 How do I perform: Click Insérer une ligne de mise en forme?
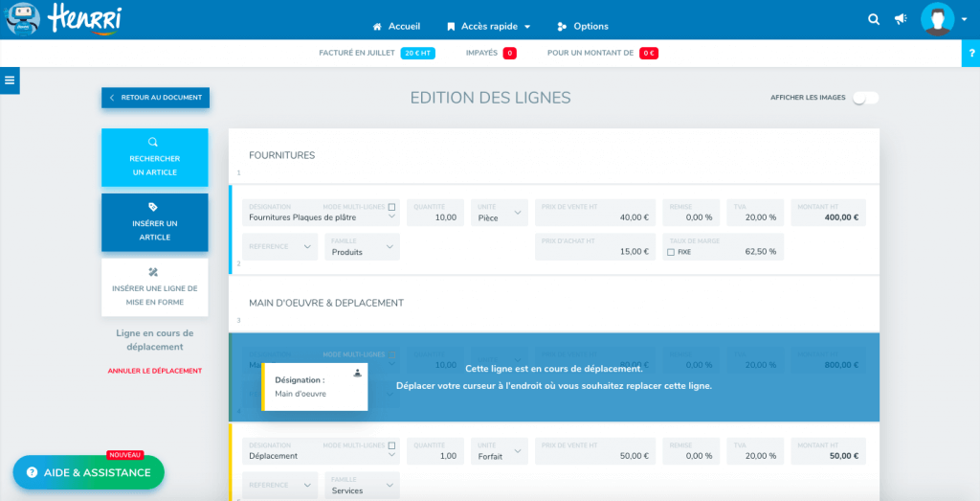(x=154, y=287)
